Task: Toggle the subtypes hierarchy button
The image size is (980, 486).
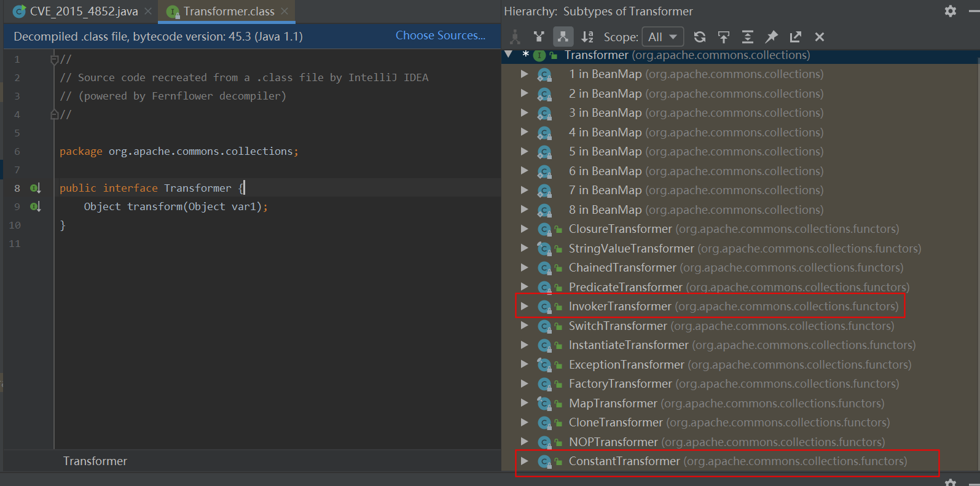Action: pos(563,37)
